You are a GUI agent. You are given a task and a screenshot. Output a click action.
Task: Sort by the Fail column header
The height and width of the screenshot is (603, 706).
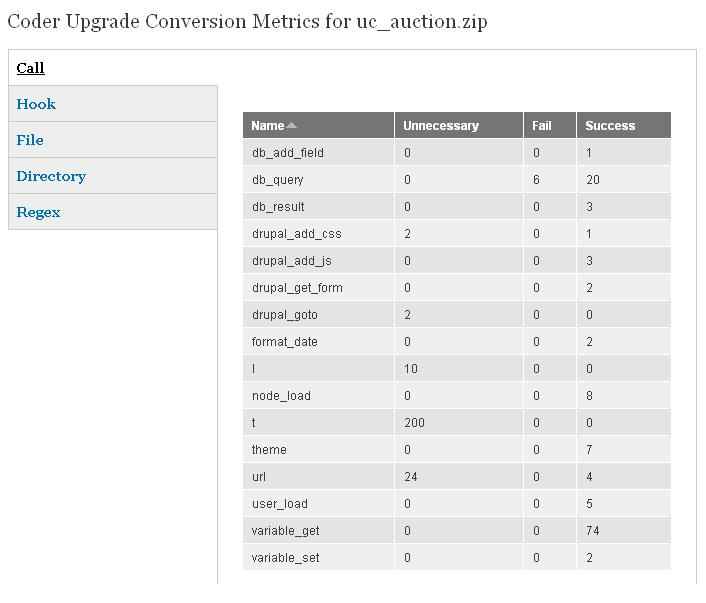[542, 126]
